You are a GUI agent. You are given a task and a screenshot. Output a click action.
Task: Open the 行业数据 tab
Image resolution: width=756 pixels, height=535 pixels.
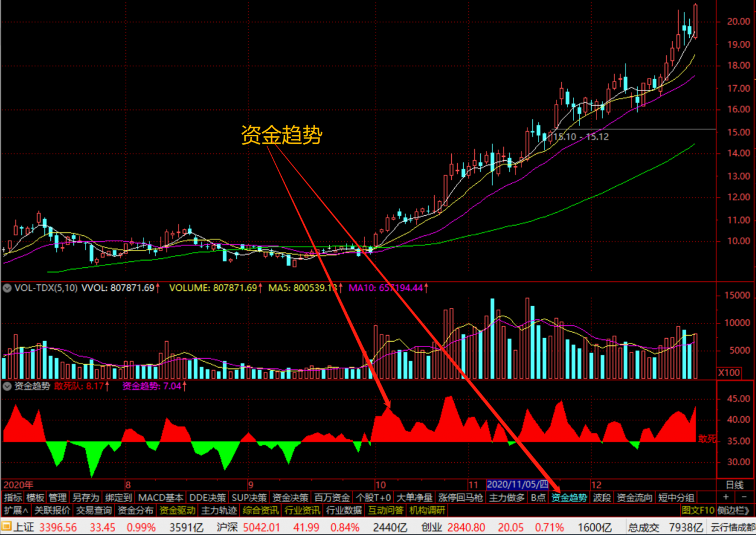[x=344, y=510]
